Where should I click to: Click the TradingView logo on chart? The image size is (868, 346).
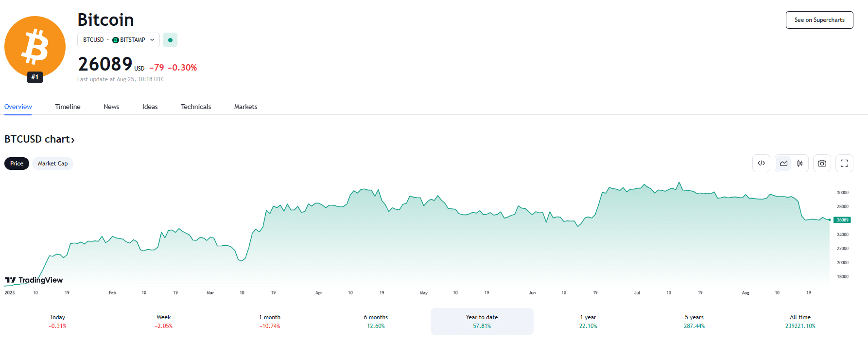tap(34, 280)
